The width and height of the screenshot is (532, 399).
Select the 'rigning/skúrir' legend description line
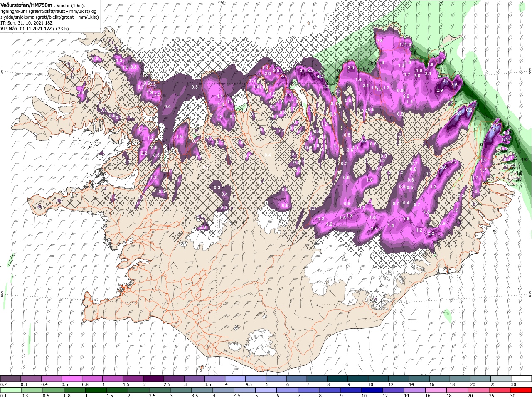pos(49,11)
